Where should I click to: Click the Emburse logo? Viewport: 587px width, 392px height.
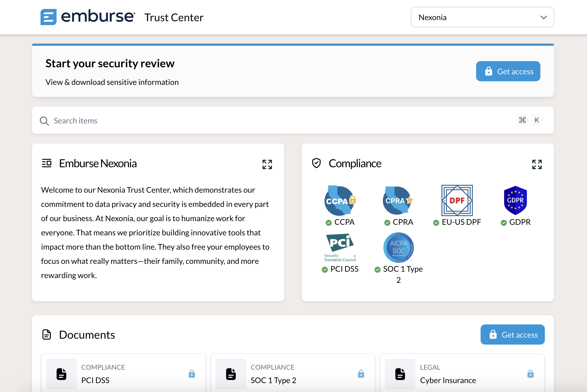point(88,17)
